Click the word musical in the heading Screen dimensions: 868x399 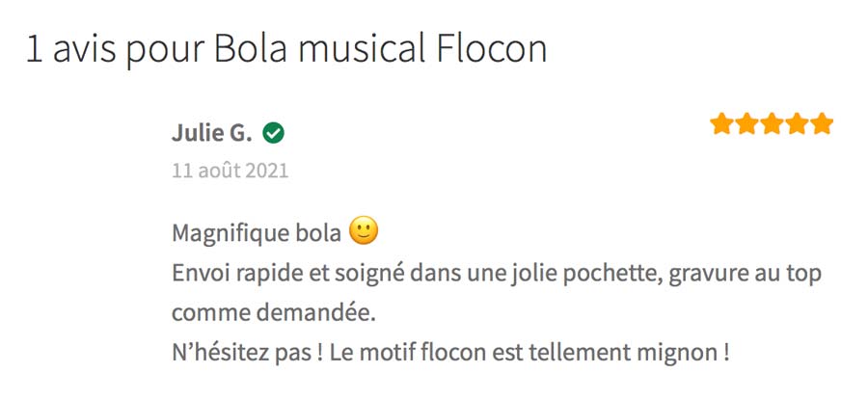[x=362, y=49]
